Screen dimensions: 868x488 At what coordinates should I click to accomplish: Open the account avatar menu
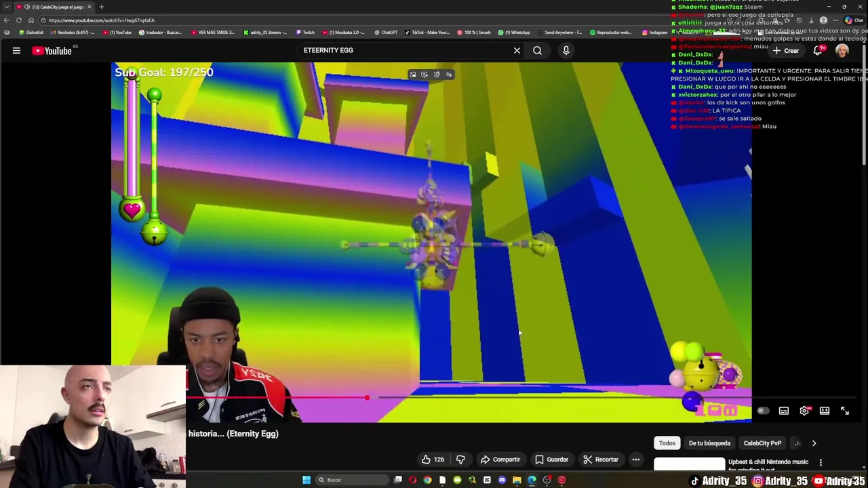(842, 51)
